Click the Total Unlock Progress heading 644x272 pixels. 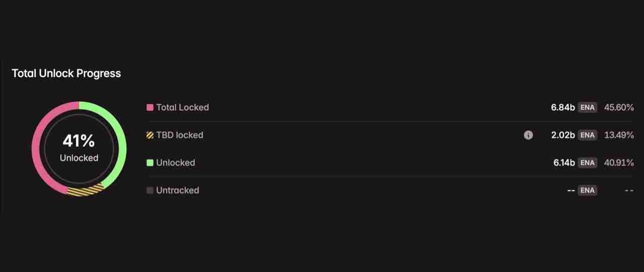click(x=66, y=74)
